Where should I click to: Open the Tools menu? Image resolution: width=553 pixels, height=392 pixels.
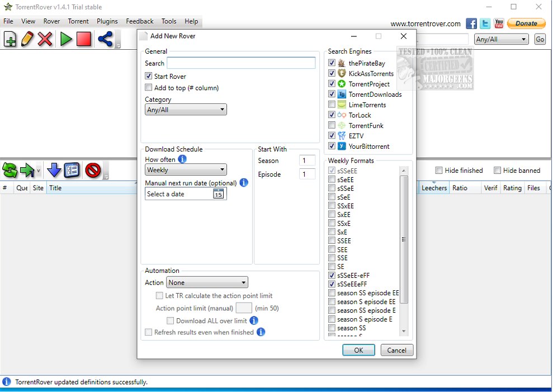[169, 21]
